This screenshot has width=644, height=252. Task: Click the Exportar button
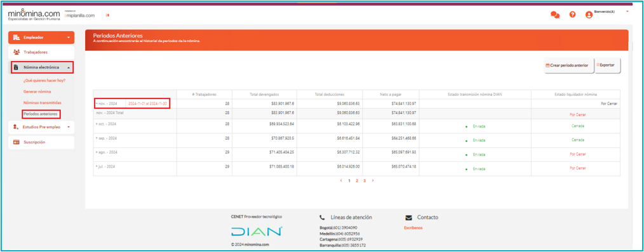pos(607,65)
